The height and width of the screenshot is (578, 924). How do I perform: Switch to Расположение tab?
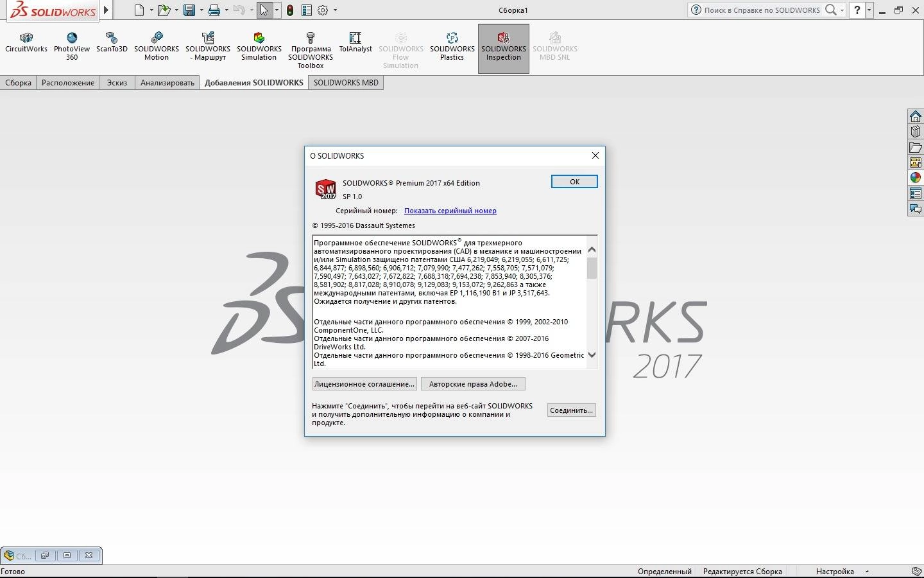pyautogui.click(x=68, y=83)
